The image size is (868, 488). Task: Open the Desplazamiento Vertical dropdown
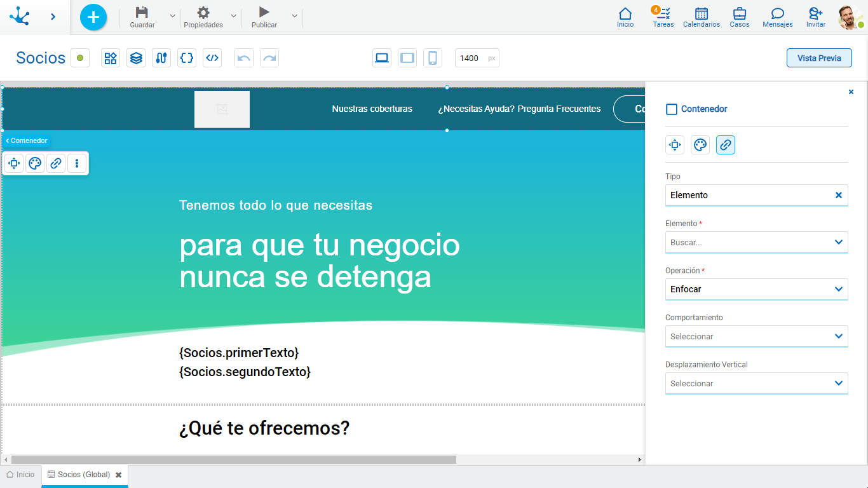tap(757, 383)
